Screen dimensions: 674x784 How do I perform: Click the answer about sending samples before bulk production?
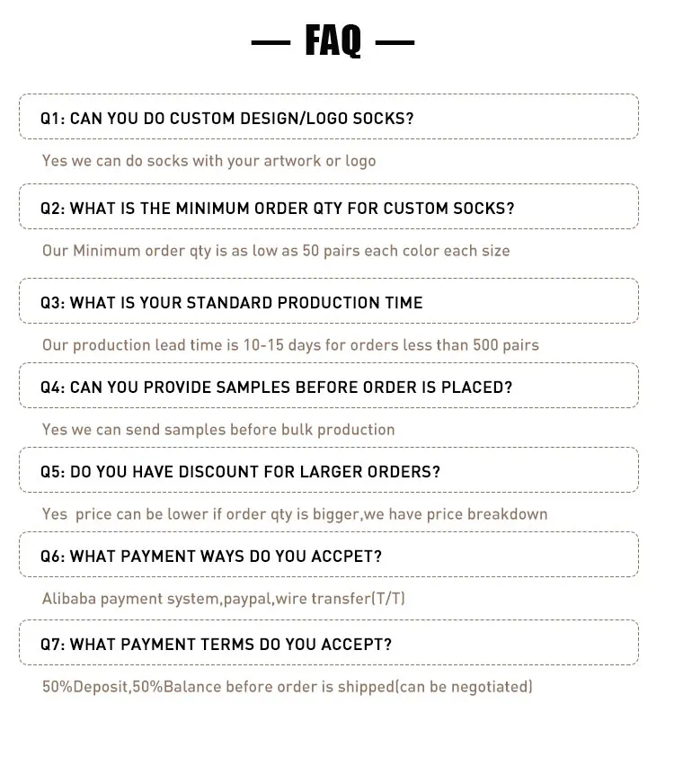pyautogui.click(x=218, y=430)
